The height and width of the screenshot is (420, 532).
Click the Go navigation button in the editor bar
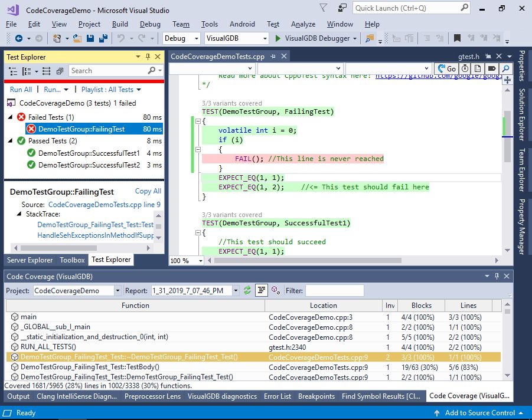pos(446,69)
